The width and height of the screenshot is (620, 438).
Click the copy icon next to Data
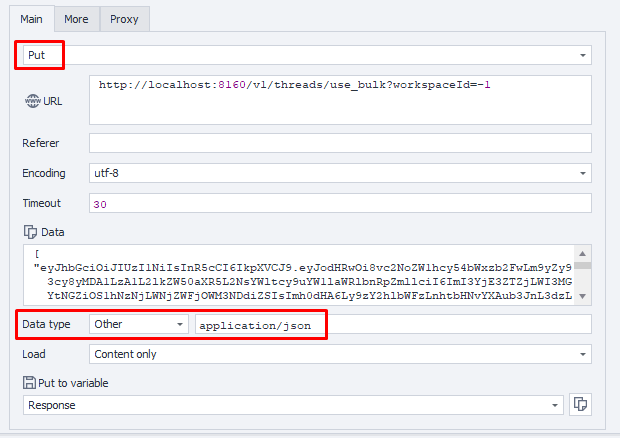point(30,231)
